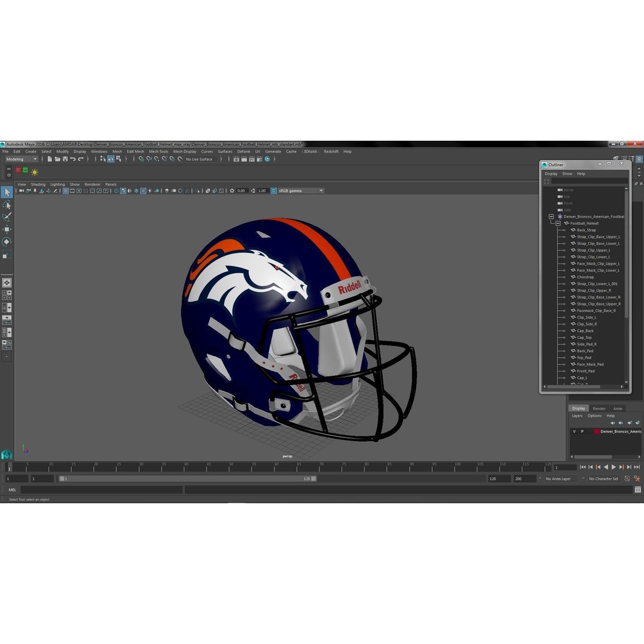Screen dimensions: 644x644
Task: Click the No Live Surface field
Action: pos(200,159)
